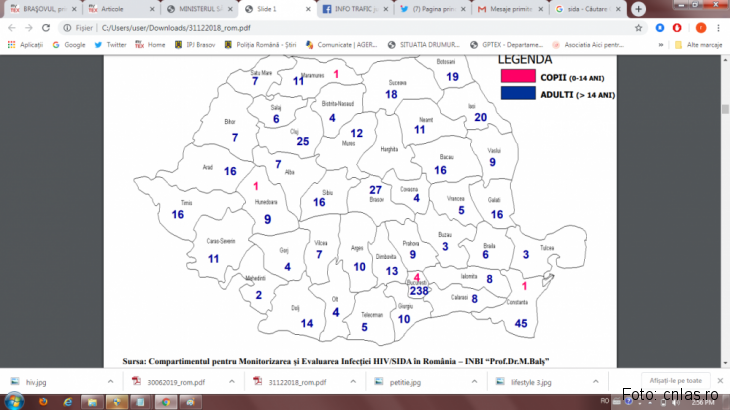
Task: Switch to the Articole tab
Action: coord(119,9)
